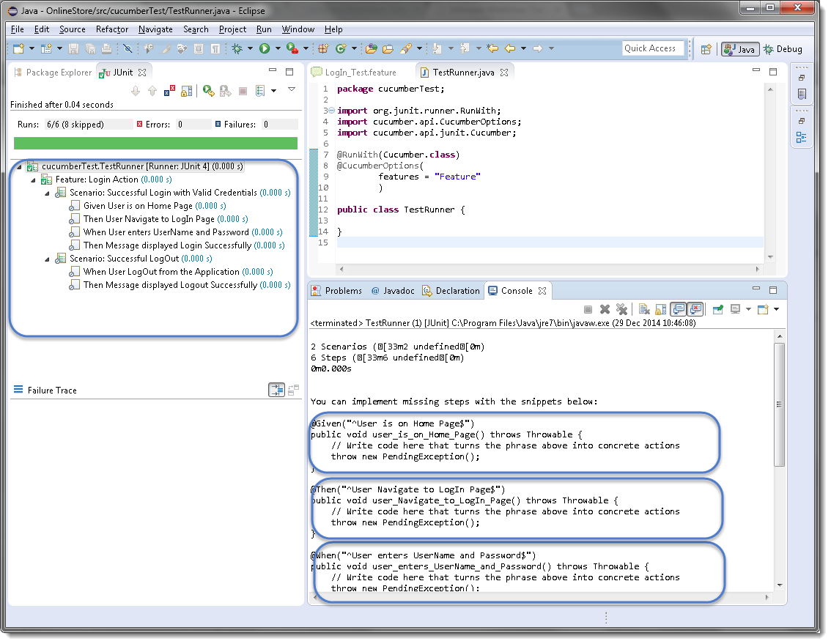Collapse the Scenario: Successful LogOut node

click(x=47, y=259)
